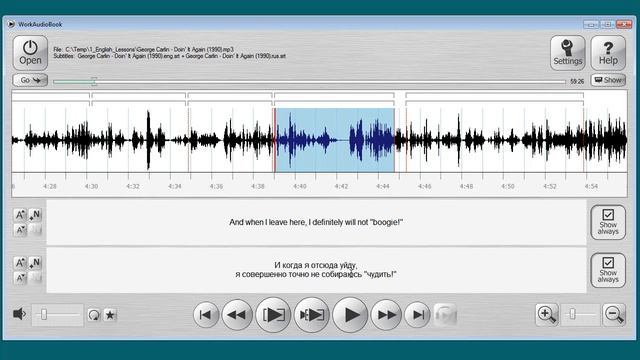Decrease font size of Russian subtitle

click(20, 278)
